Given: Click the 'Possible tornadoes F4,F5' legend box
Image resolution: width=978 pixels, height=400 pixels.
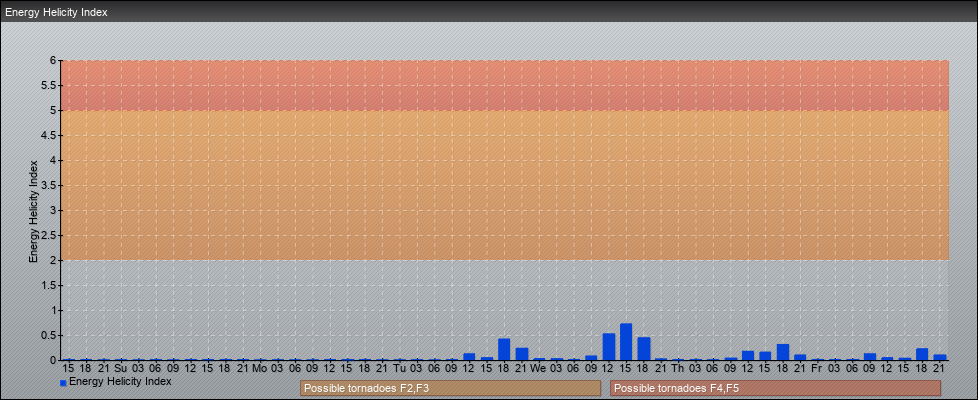Looking at the screenshot, I should click(775, 388).
